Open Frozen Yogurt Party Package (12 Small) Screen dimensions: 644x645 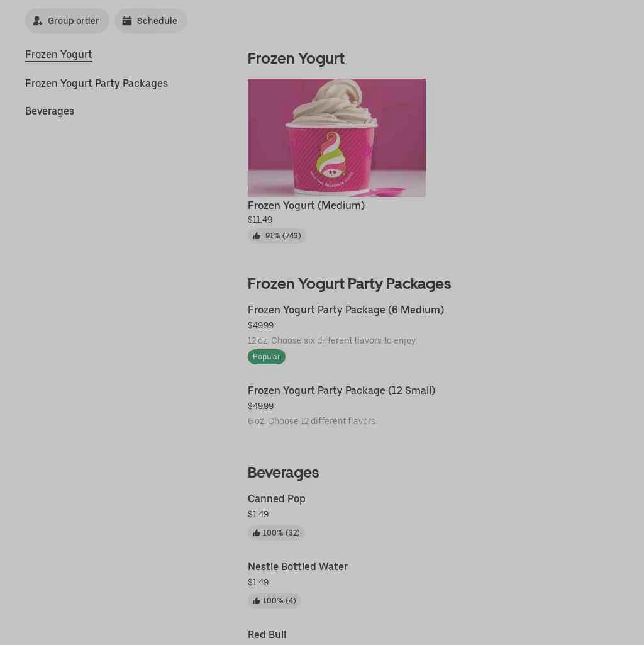coord(341,390)
